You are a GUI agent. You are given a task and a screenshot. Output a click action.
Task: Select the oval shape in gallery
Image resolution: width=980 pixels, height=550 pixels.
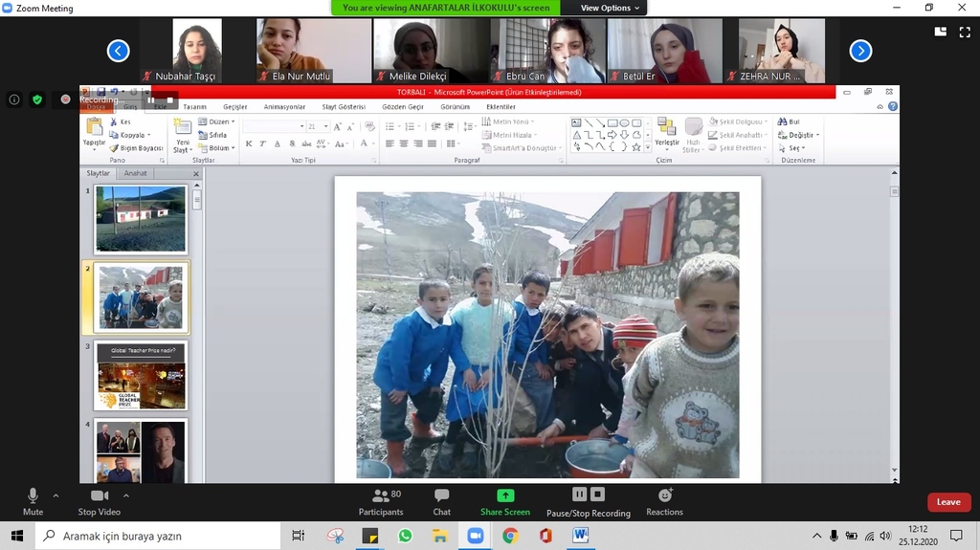pyautogui.click(x=624, y=123)
